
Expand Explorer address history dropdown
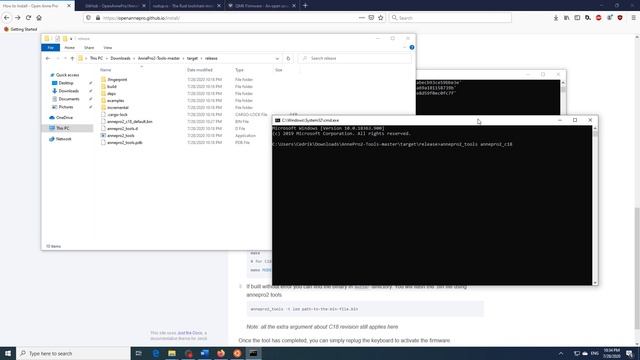pyautogui.click(x=278, y=58)
